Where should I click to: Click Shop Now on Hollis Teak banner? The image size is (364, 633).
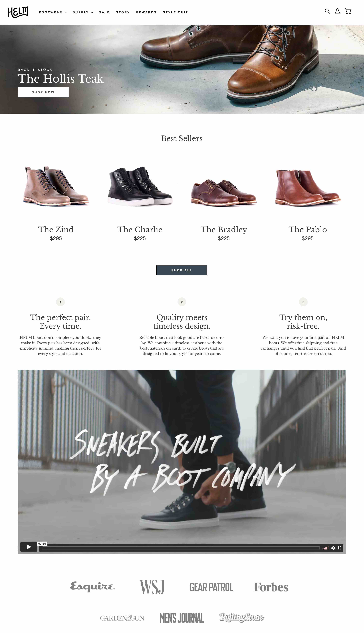pos(43,92)
